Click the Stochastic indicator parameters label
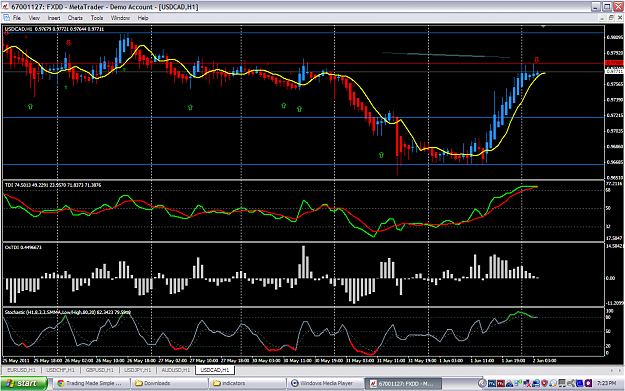 (x=67, y=312)
